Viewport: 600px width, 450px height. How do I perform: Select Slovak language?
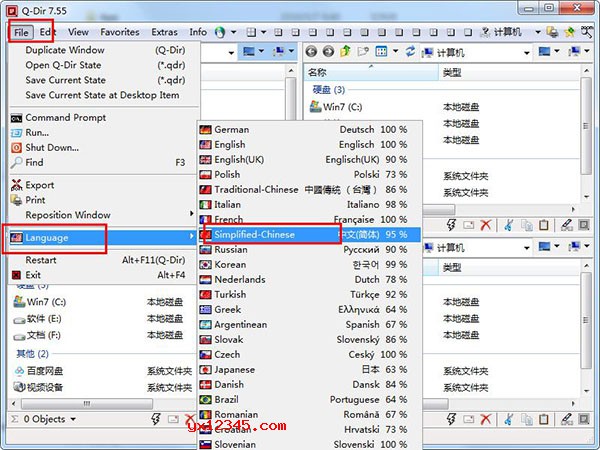pyautogui.click(x=309, y=339)
